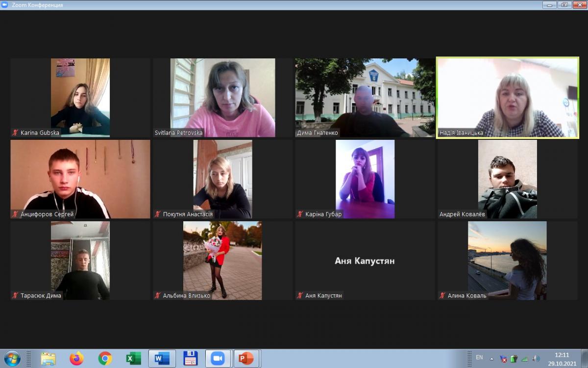Show hidden tray icons arrow
This screenshot has width=588, height=368.
point(491,359)
